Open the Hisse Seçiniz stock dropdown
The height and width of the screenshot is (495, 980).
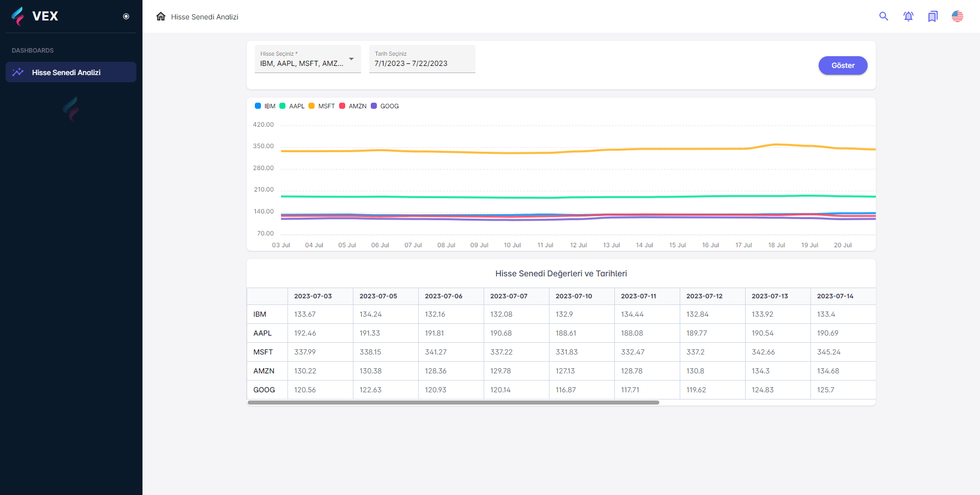(308, 59)
